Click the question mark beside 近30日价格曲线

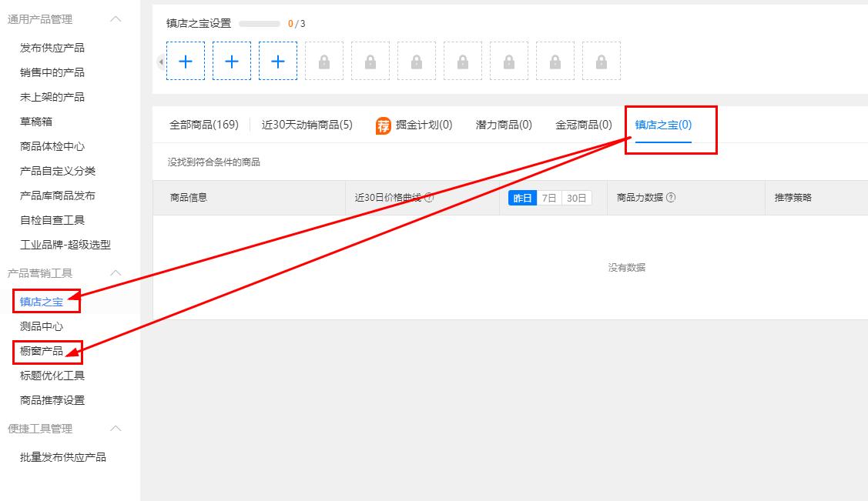click(430, 197)
